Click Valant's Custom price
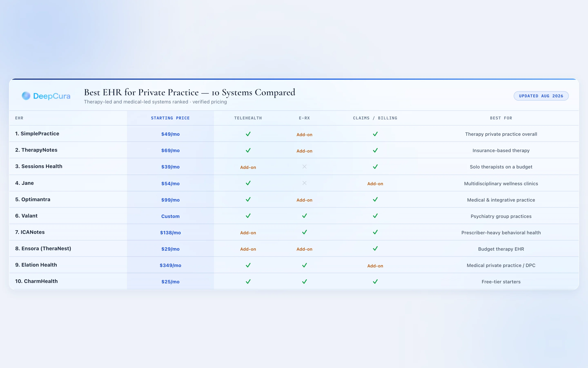Image resolution: width=588 pixels, height=368 pixels. pos(170,216)
